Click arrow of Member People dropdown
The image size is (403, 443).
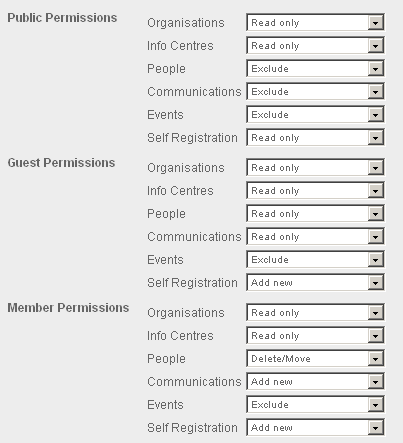pos(375,359)
